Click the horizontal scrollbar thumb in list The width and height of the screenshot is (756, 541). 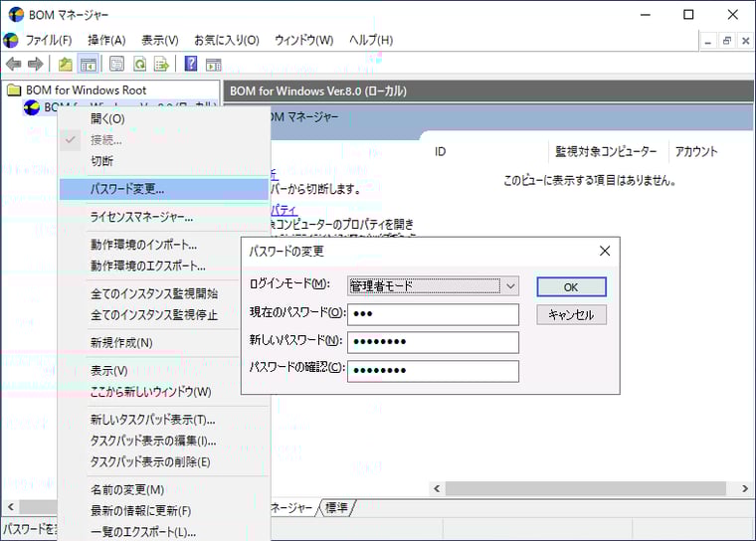coord(585,489)
